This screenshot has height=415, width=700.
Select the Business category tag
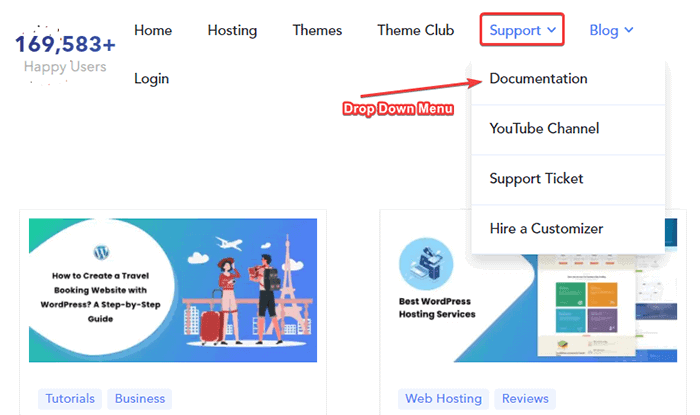pyautogui.click(x=140, y=398)
